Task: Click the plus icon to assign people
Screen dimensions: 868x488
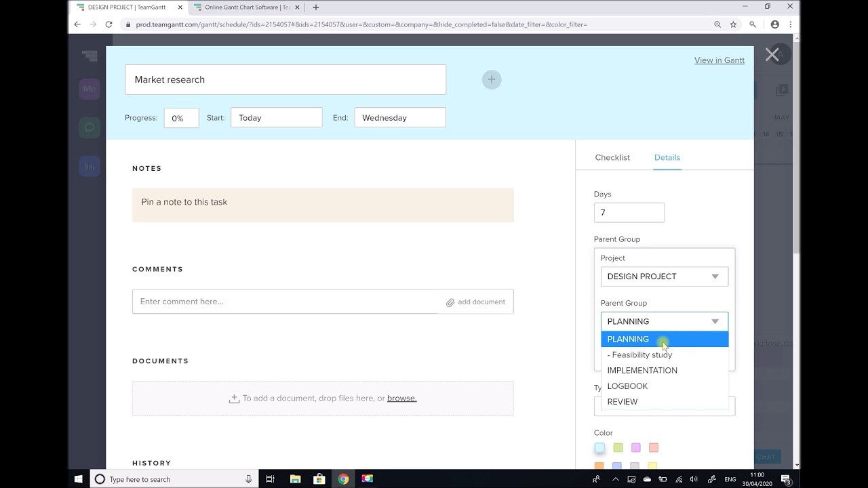Action: click(x=492, y=80)
